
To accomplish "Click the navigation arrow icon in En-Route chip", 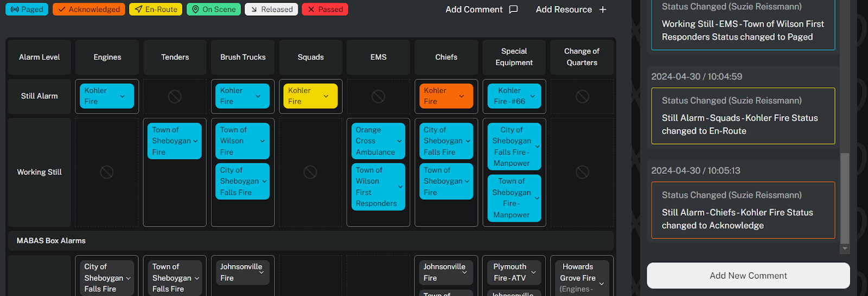I will (139, 9).
